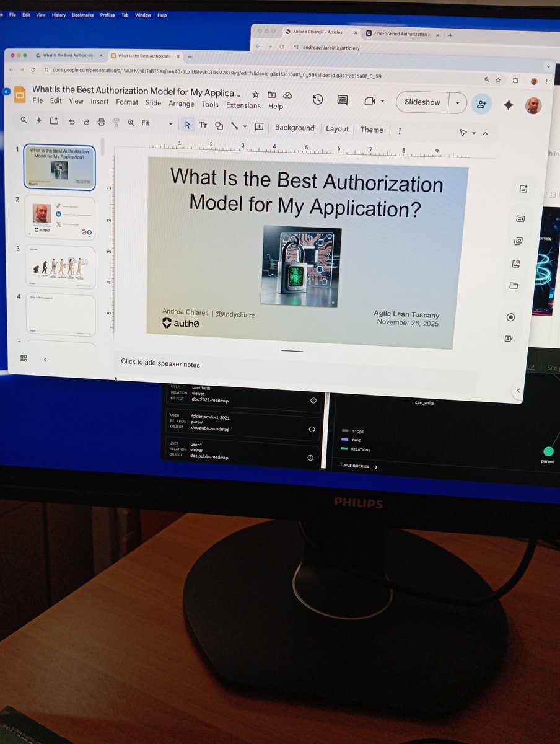Viewport: 560px width, 744px height.
Task: Select the Paint format roller icon
Action: 116,123
